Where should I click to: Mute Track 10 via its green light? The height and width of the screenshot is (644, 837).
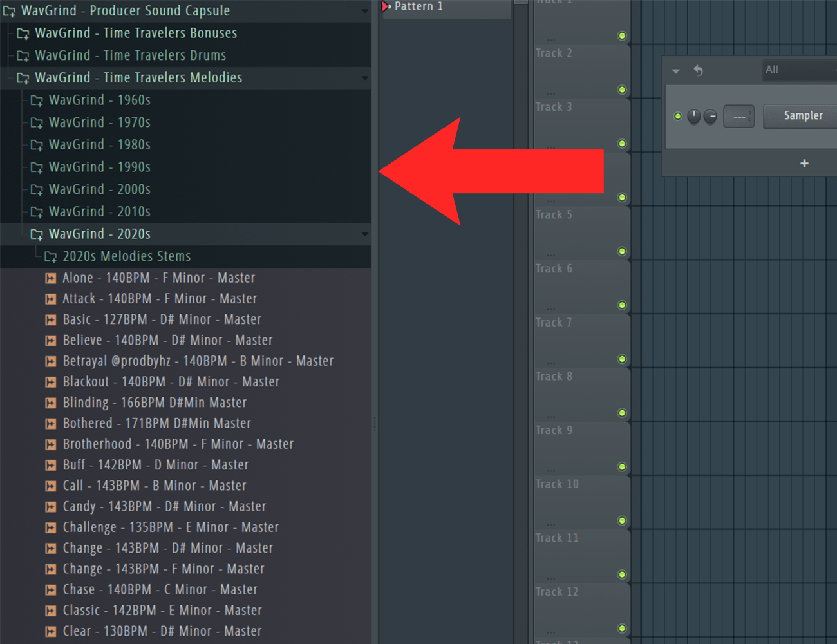pyautogui.click(x=622, y=520)
